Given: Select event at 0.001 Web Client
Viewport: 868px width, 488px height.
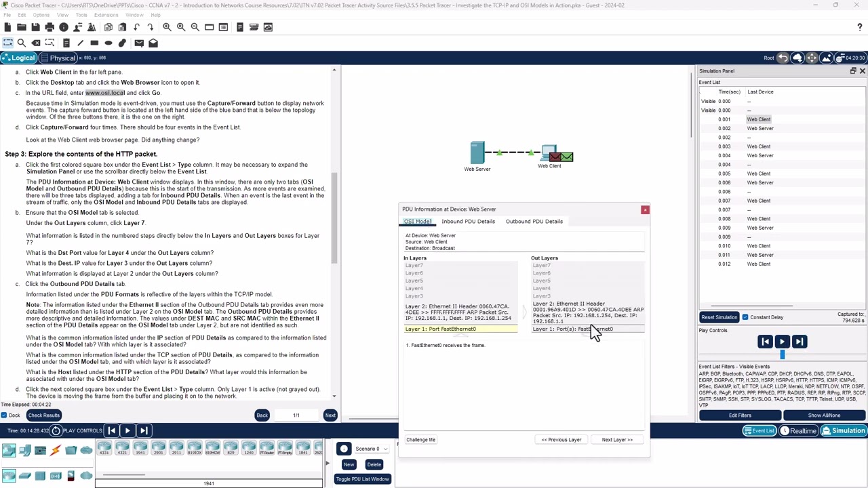Looking at the screenshot, I should tap(758, 119).
